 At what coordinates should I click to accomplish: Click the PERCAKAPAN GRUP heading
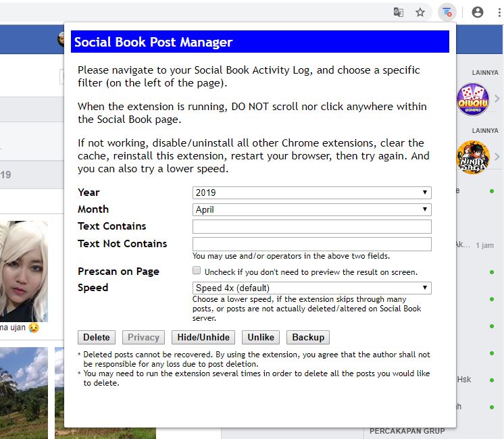(x=407, y=431)
